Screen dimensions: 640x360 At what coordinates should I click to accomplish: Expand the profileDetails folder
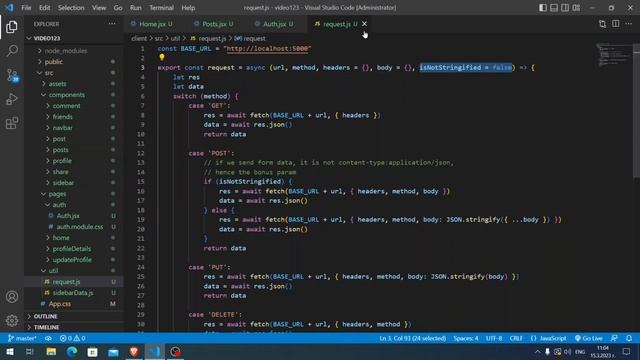[72, 249]
